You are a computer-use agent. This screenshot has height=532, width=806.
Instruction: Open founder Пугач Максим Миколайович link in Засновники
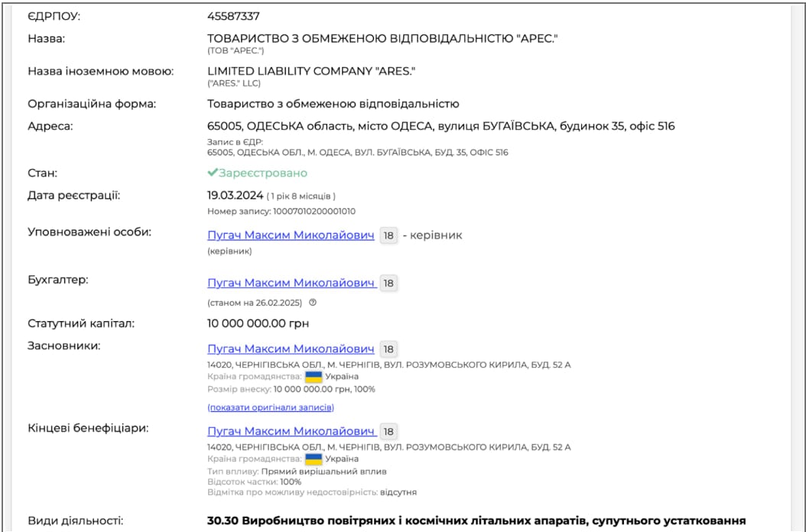point(291,349)
